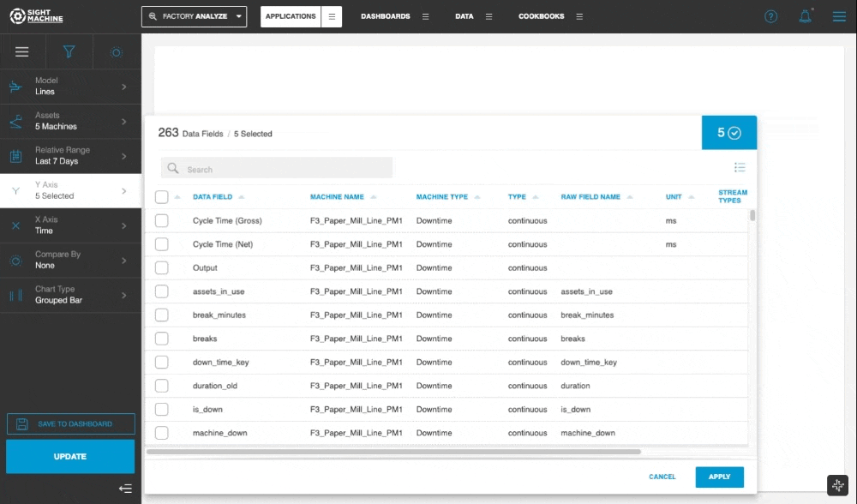Open the Dashboards menu
This screenshot has height=504, width=857.
tap(386, 16)
